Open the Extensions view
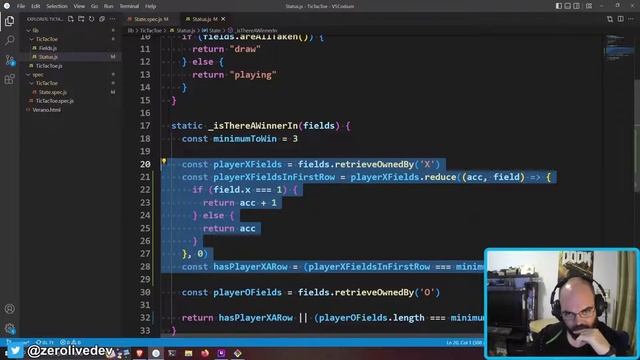Screen dimensions: 640x360 coord(9,79)
